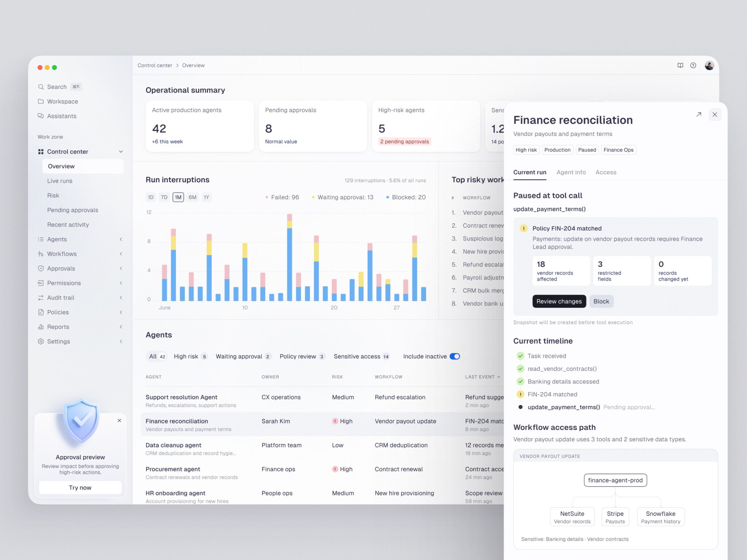Select the 6M time range
Screen dimensions: 747x560
coord(193,197)
